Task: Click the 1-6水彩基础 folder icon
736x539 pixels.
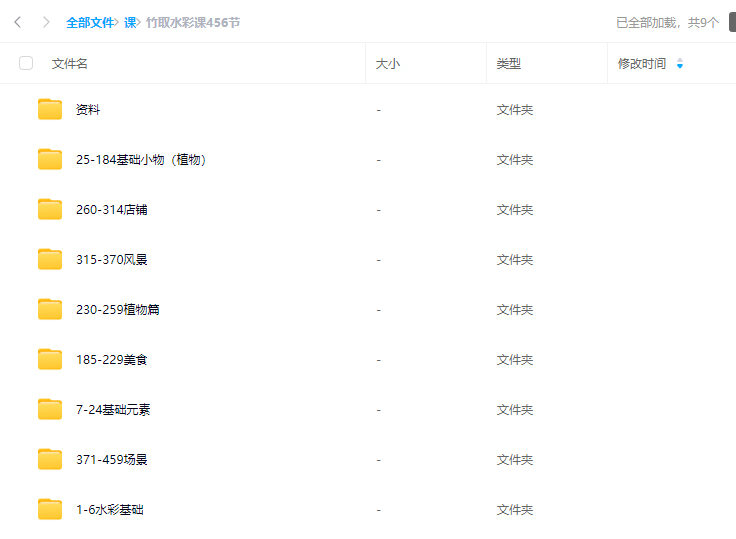Action: [50, 509]
